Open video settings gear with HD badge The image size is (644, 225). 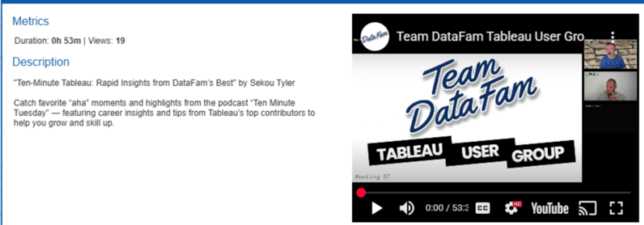tap(512, 208)
